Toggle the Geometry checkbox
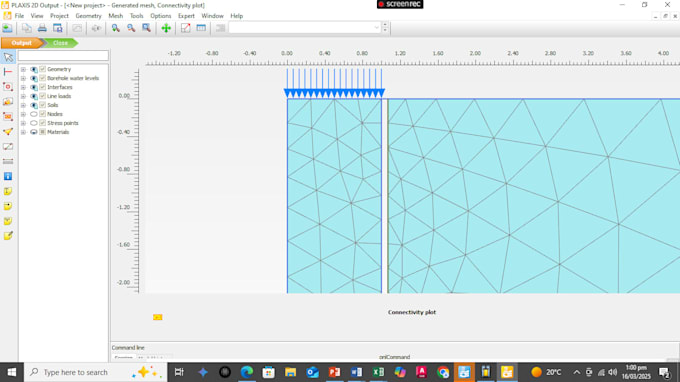680x382 pixels. coord(42,69)
